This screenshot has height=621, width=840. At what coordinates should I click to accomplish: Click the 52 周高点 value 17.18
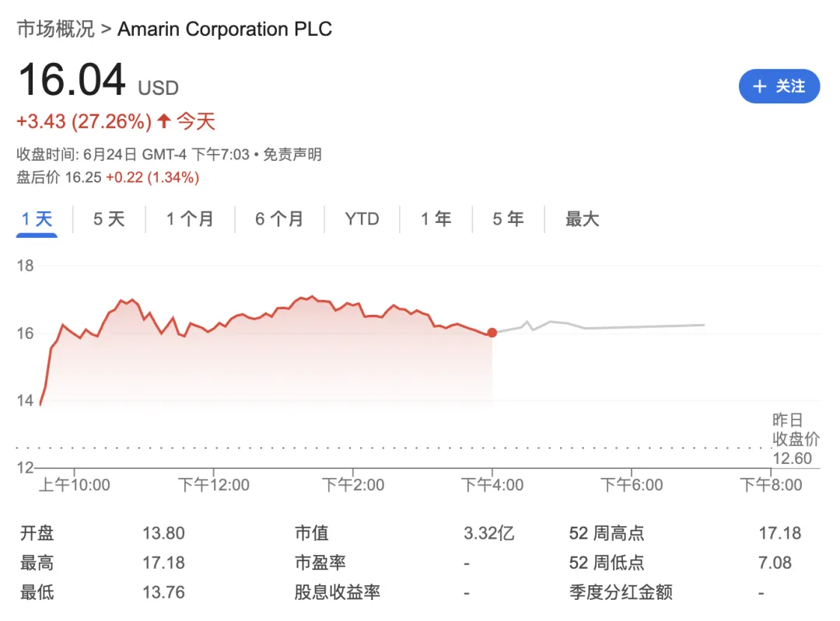(x=779, y=533)
